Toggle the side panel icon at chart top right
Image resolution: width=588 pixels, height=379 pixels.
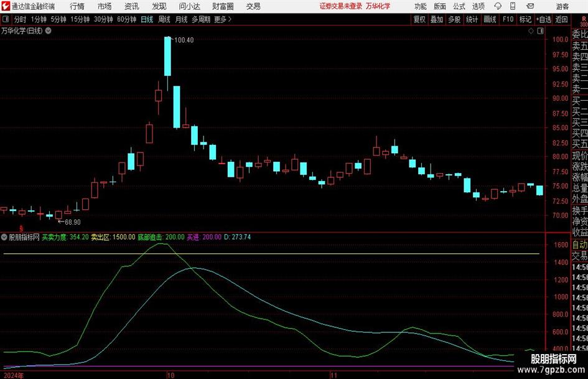tap(540, 30)
